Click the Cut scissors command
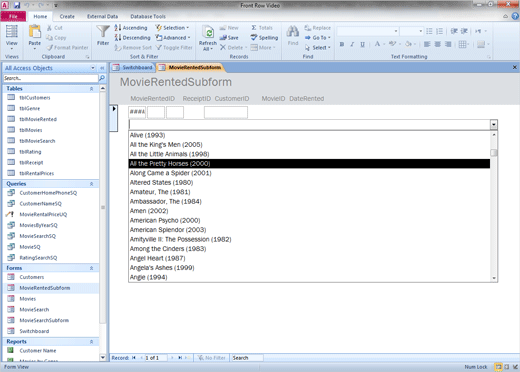 click(x=55, y=28)
